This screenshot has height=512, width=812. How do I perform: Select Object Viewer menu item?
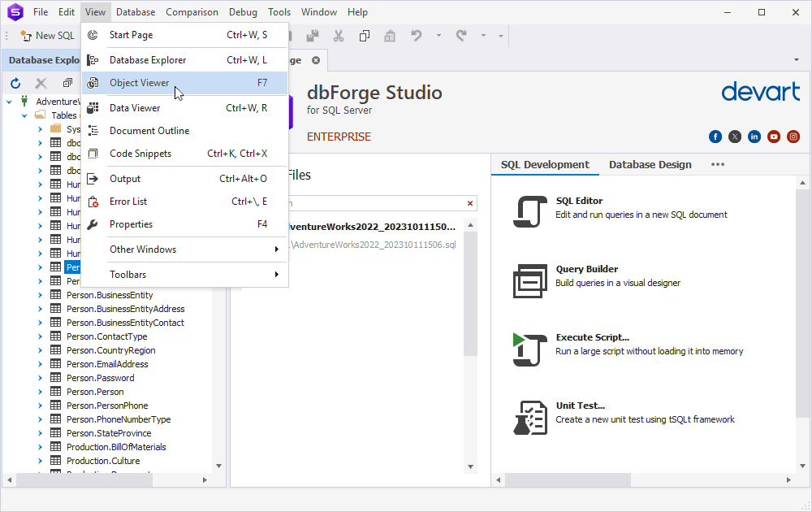click(184, 83)
